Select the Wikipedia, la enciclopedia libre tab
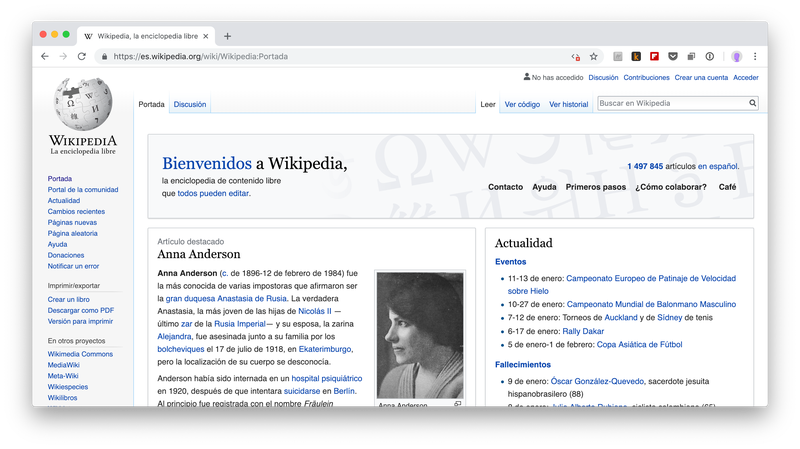This screenshot has height=449, width=800. tap(147, 36)
